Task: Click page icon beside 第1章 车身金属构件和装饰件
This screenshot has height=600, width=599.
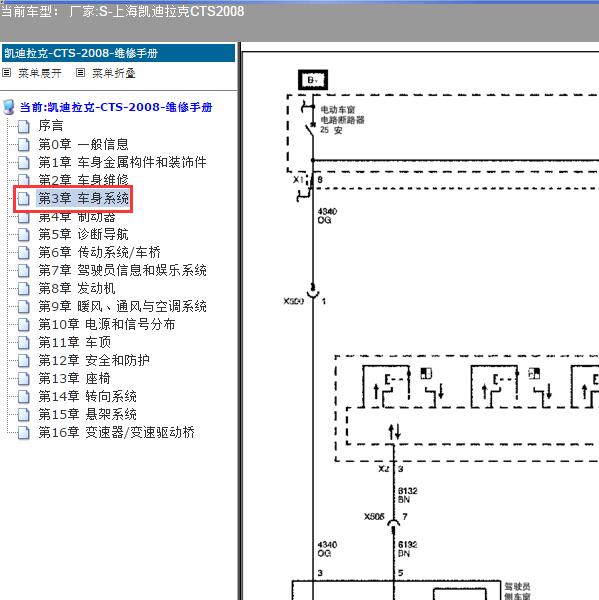Action: [x=24, y=162]
